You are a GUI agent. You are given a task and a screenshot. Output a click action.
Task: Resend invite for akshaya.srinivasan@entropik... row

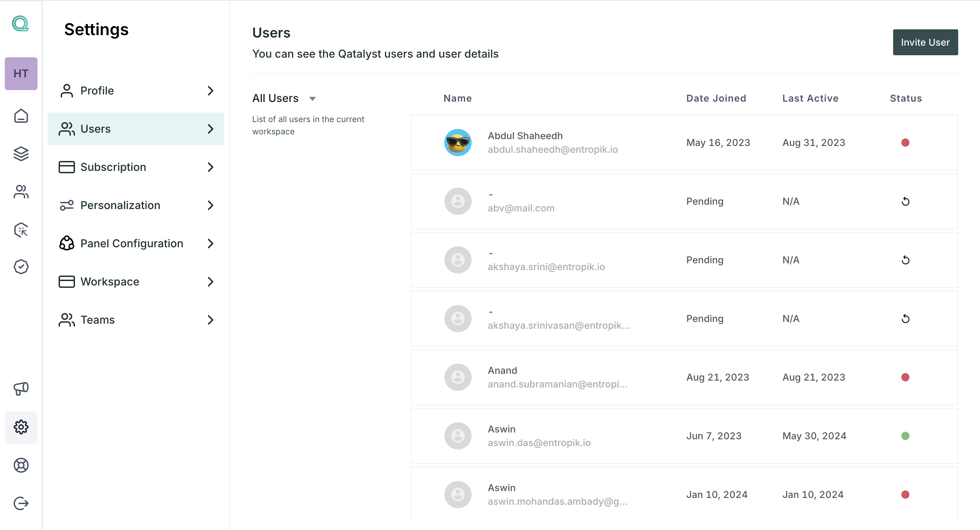(905, 319)
